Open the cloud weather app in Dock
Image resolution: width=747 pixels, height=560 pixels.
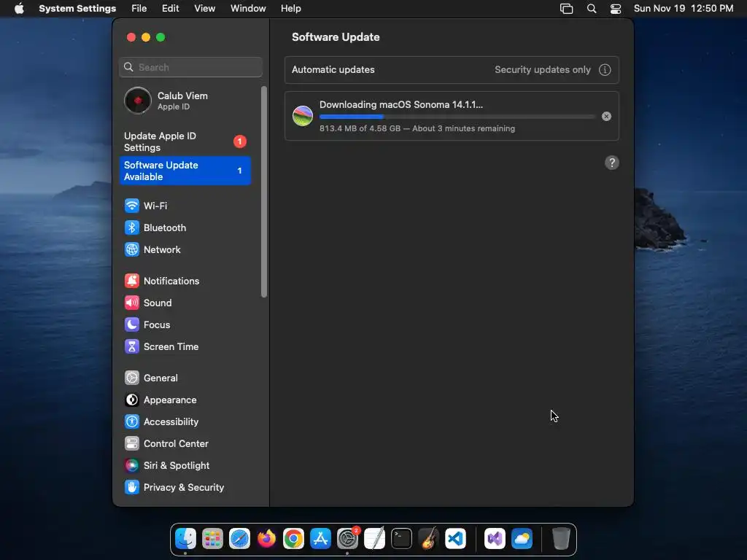click(x=522, y=539)
